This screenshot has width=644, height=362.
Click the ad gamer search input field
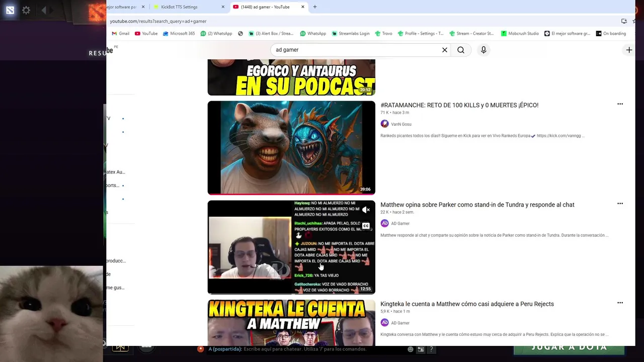coord(356,50)
